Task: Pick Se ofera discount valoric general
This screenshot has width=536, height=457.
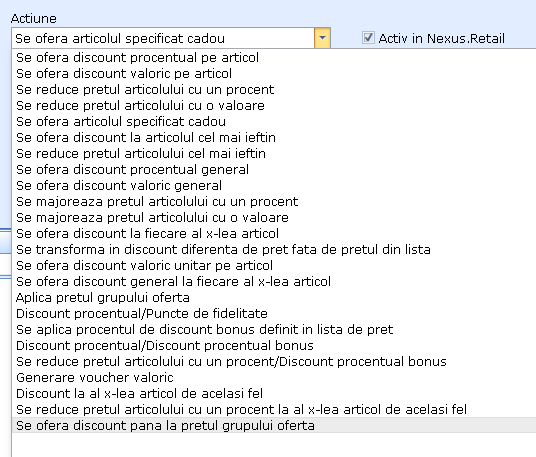Action: coord(274,186)
